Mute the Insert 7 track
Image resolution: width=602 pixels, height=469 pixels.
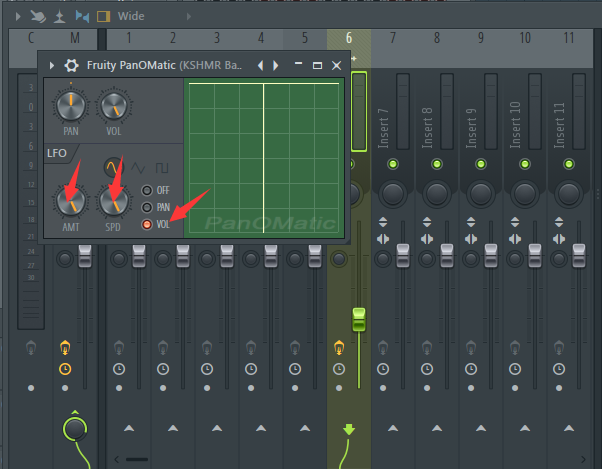(393, 164)
